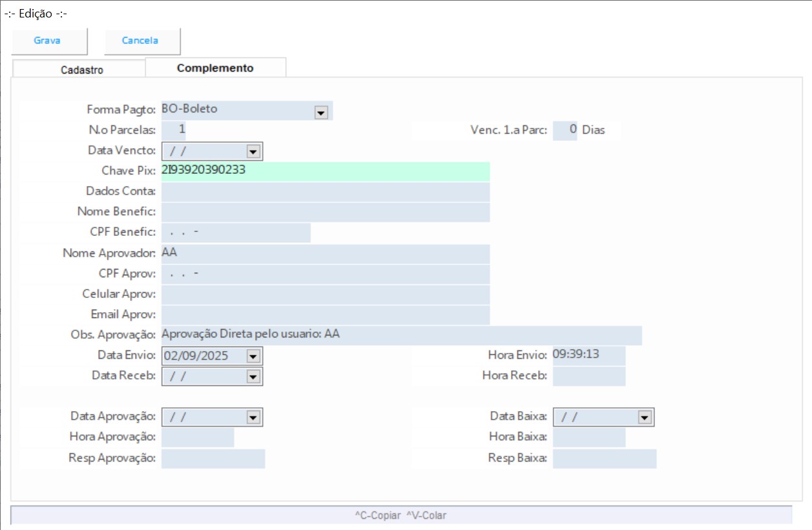Click the Obs. Aprovação text field
812x530 pixels.
tap(401, 335)
